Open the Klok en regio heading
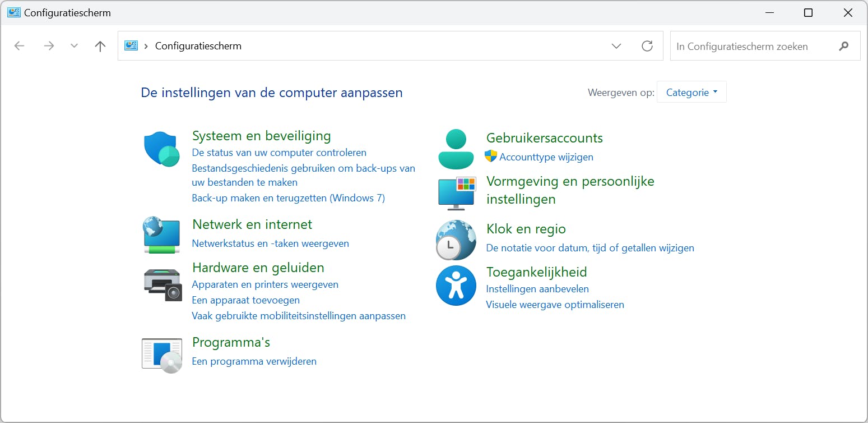 pos(526,229)
